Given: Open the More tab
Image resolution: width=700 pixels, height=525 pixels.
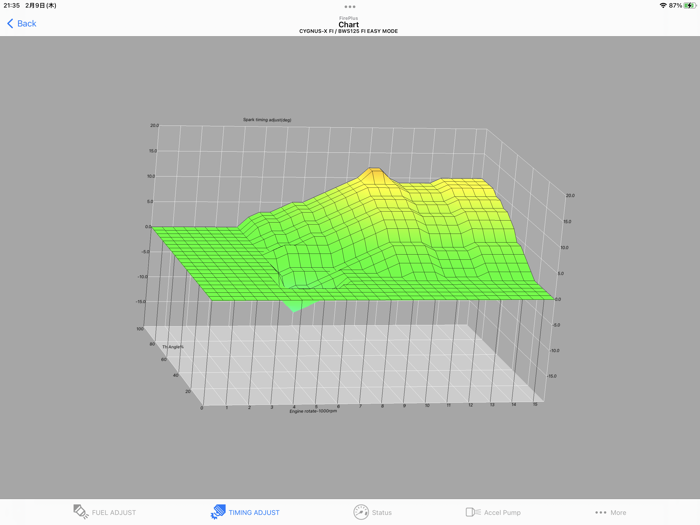Looking at the screenshot, I should coord(610,512).
